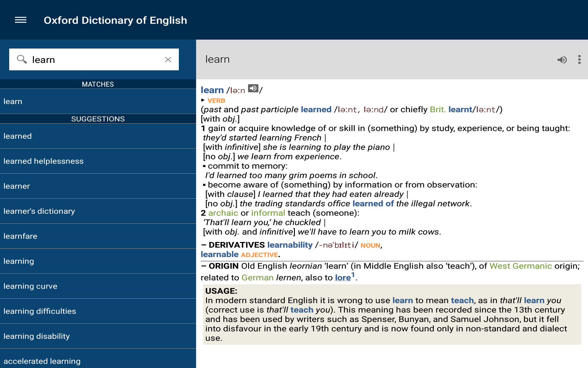Click the USAGE: heading
Screen dimensions: 588x368
coord(221,291)
